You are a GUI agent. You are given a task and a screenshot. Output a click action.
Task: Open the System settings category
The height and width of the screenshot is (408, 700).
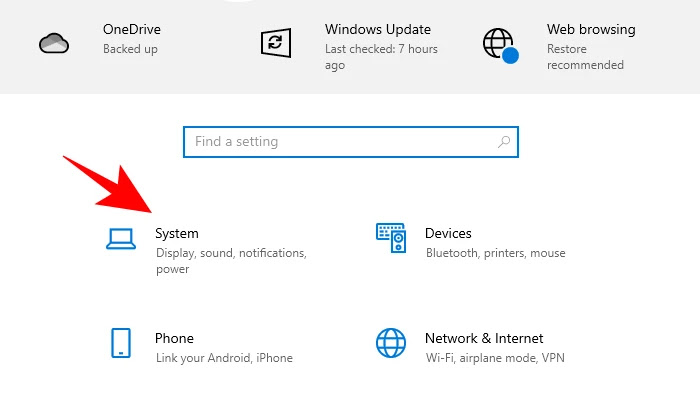(x=177, y=233)
